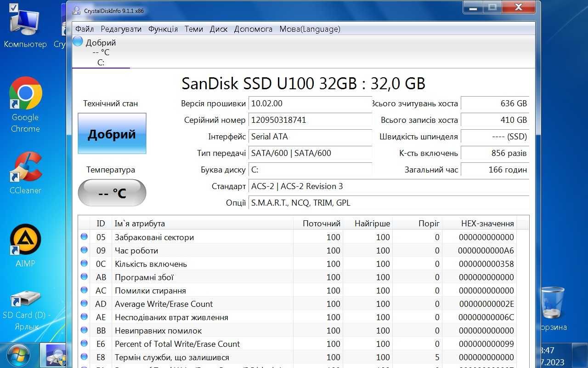Click the status orb for attribute 05
The image size is (588, 368).
tap(84, 237)
